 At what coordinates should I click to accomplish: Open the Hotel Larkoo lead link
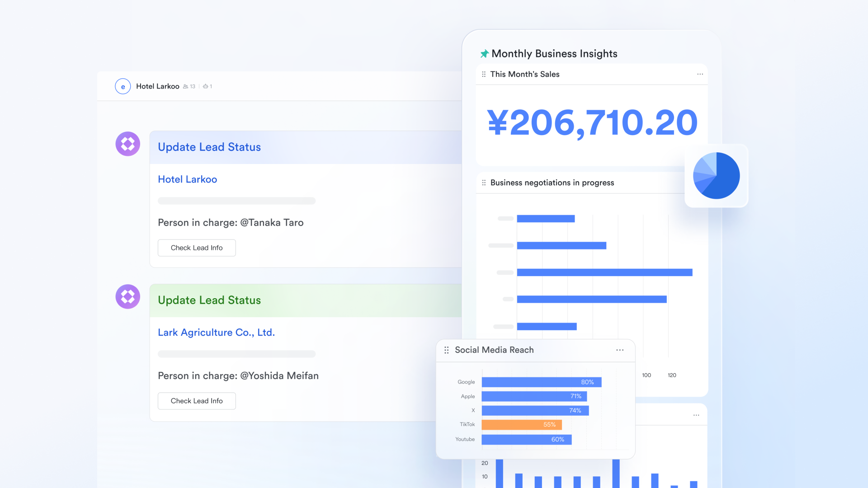188,179
